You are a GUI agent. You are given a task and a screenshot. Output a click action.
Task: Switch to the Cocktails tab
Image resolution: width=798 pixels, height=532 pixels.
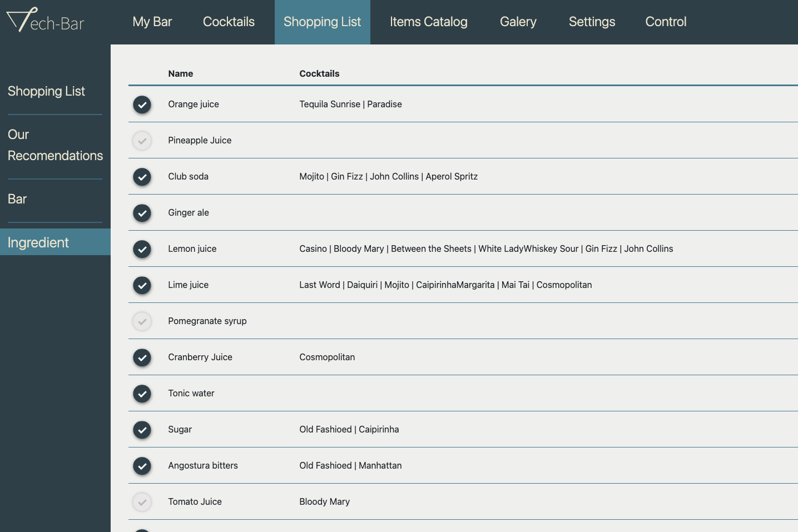coord(229,22)
